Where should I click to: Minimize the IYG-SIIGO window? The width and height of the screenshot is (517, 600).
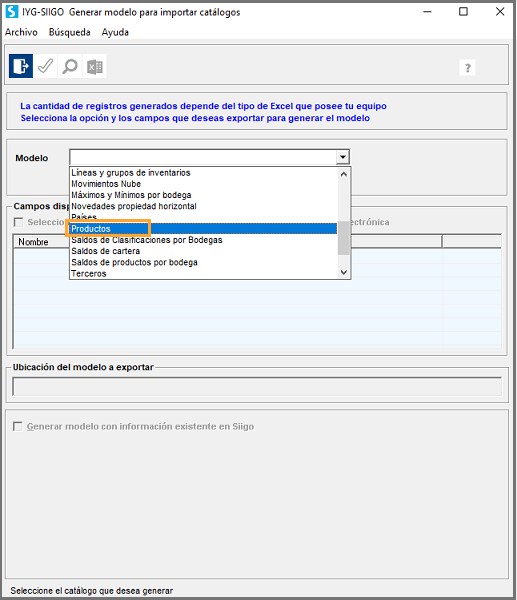click(427, 12)
